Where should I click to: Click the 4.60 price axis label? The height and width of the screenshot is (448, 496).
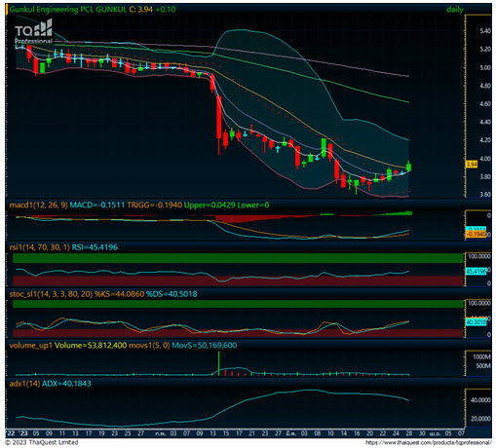coord(485,104)
